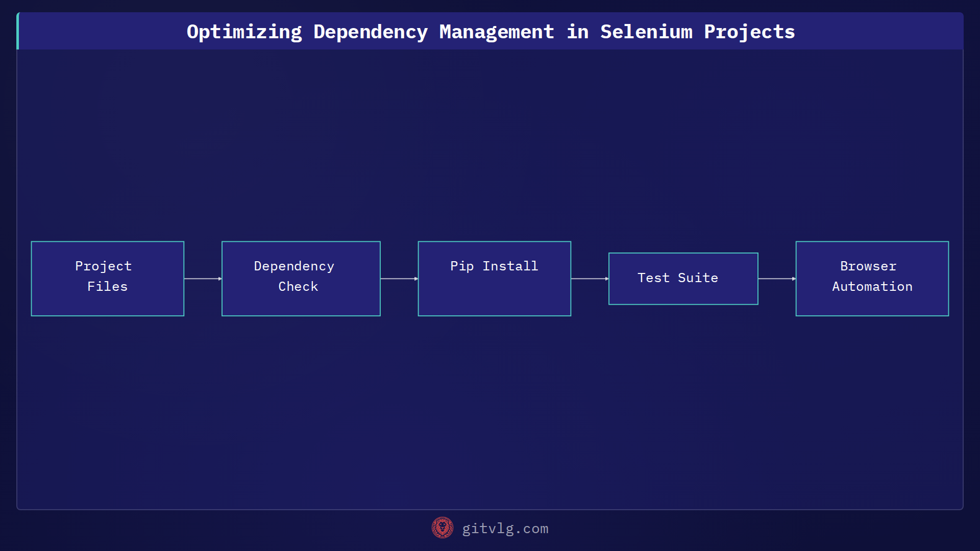Click the Pip Install box
The width and height of the screenshot is (980, 551).
click(x=495, y=279)
